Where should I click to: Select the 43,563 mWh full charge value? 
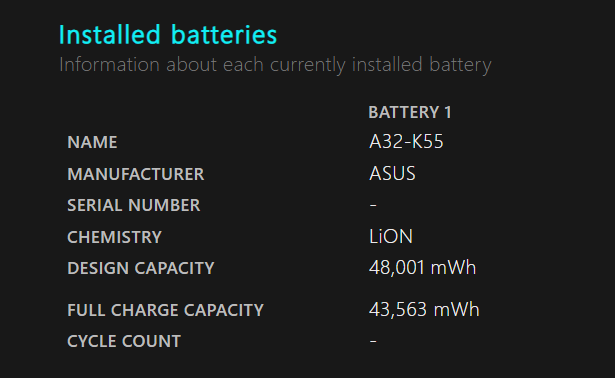pyautogui.click(x=424, y=310)
